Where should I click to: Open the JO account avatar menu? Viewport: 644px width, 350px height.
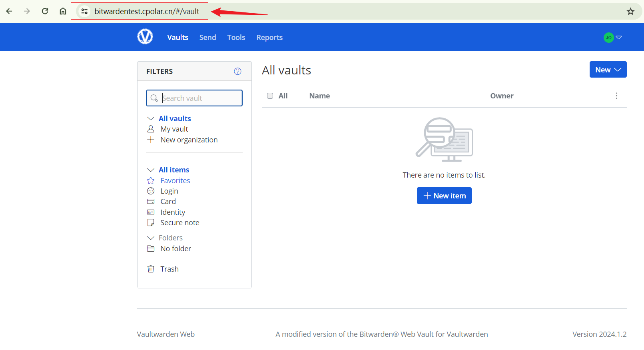coord(612,38)
